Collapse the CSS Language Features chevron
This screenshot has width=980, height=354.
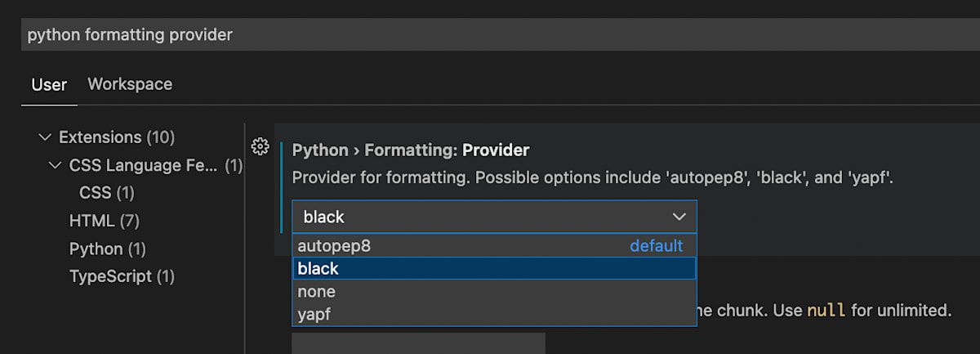tap(55, 165)
